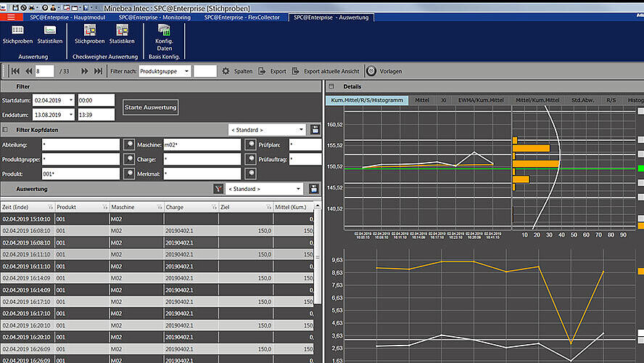Click the user person icon in title bar
Screen dimensions: 644x363
click(53, 8)
